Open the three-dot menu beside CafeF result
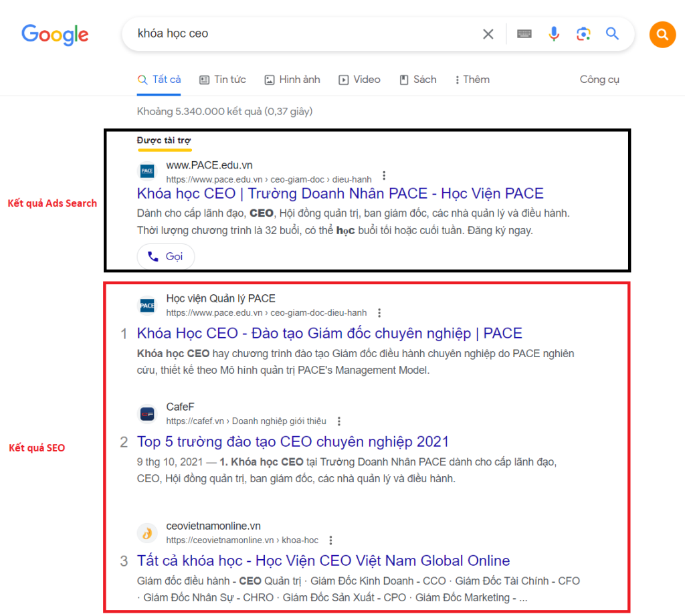 (339, 421)
